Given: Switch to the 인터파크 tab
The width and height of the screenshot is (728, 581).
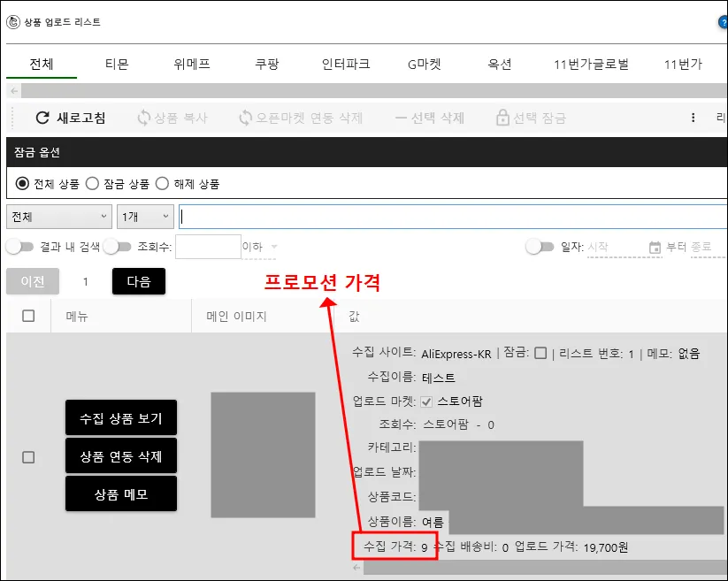Looking at the screenshot, I should 346,64.
